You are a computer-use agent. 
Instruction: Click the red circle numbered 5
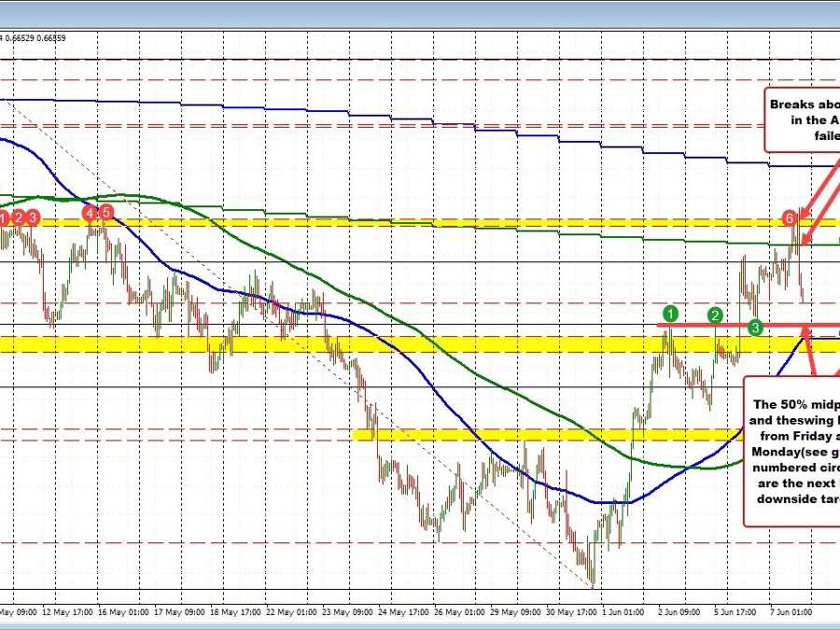pyautogui.click(x=106, y=213)
